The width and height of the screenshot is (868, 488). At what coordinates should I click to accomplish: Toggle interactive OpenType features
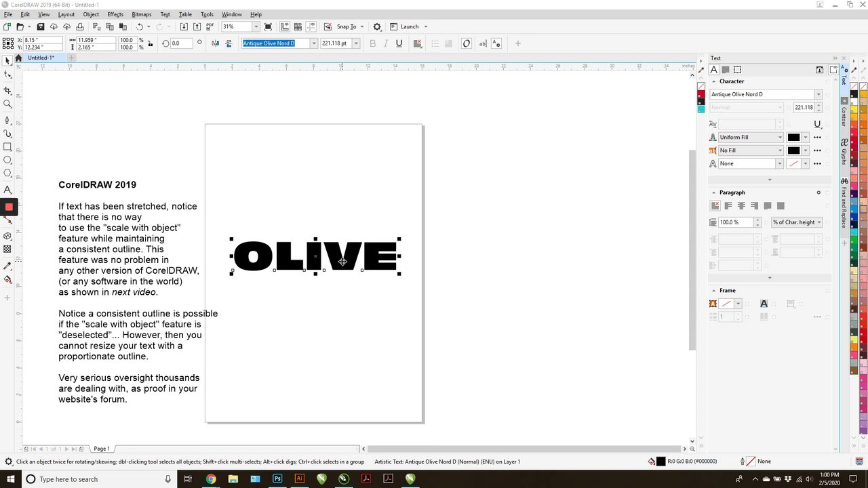(x=467, y=43)
